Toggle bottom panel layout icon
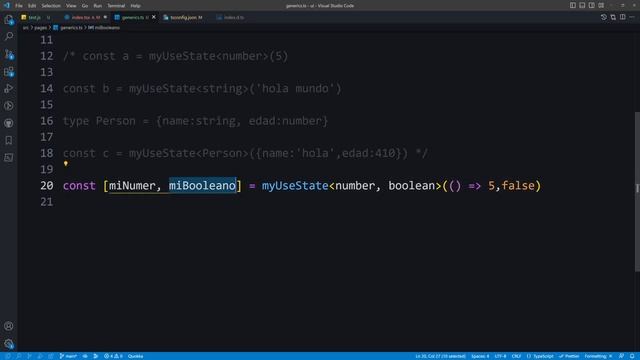This screenshot has height=360, width=640. tap(582, 5)
